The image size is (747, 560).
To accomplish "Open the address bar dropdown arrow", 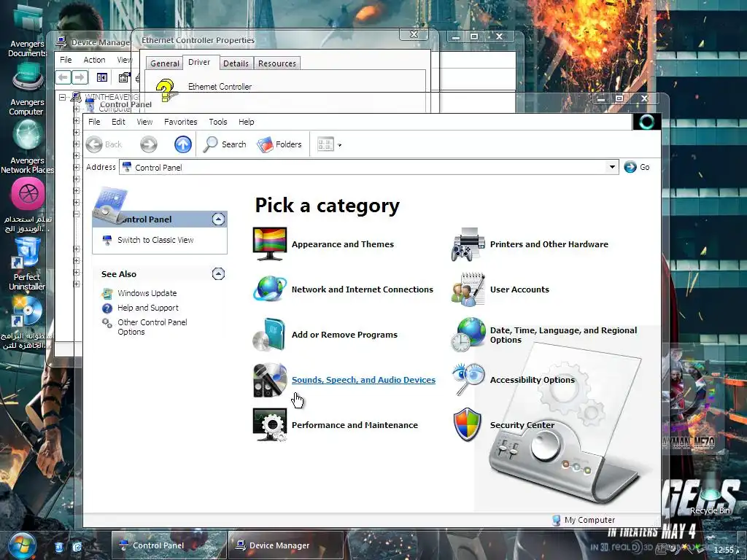I will (x=612, y=167).
